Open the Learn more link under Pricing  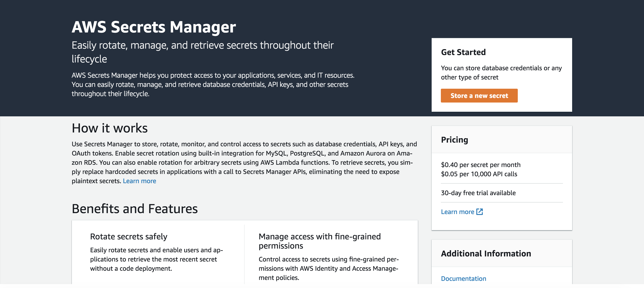(x=457, y=212)
